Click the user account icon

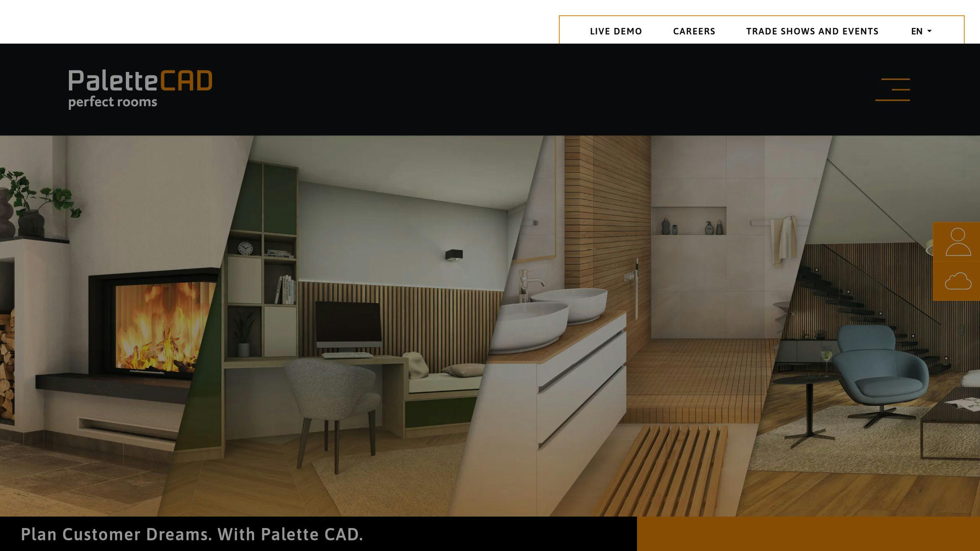pyautogui.click(x=958, y=242)
